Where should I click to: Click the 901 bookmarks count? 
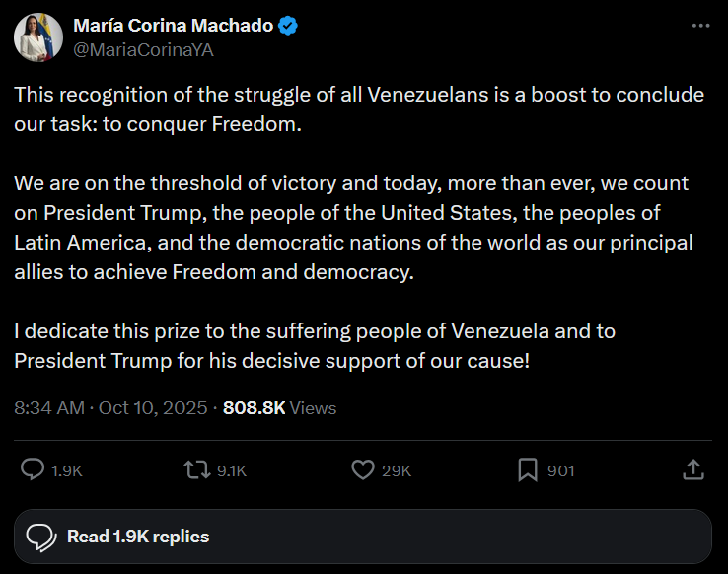click(560, 471)
